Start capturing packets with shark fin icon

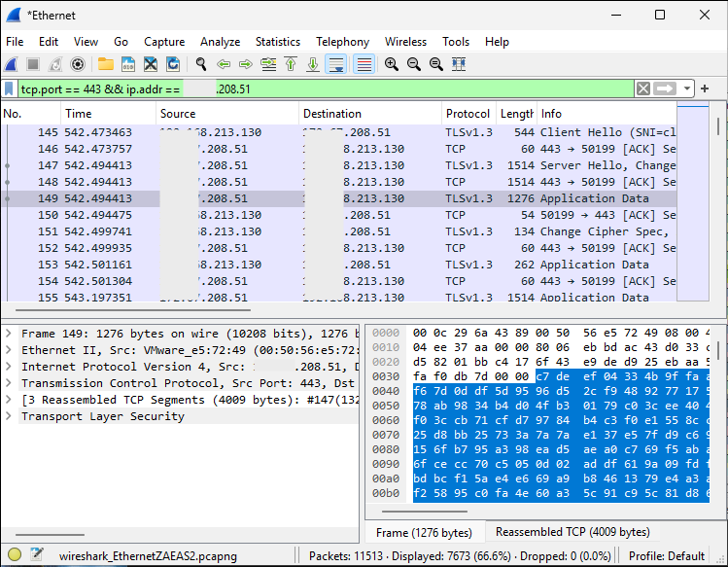point(11,64)
